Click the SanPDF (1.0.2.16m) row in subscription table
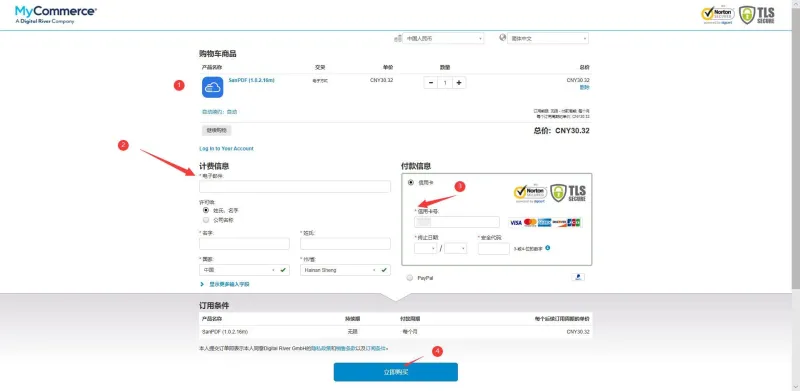800x391 pixels. pyautogui.click(x=395, y=332)
